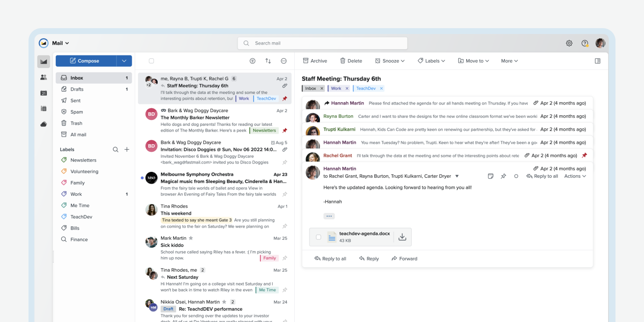
Task: Open the Calendar icon in left rail
Action: pos(44,93)
